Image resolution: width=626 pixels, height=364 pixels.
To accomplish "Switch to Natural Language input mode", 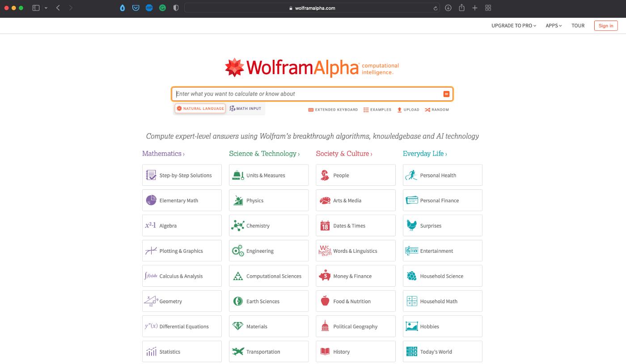I will [x=200, y=109].
